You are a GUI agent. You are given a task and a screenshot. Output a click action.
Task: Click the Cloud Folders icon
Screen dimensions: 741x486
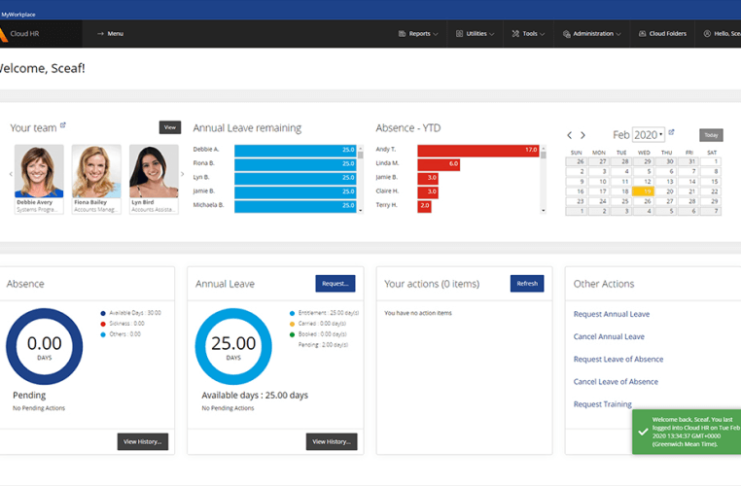coord(642,34)
